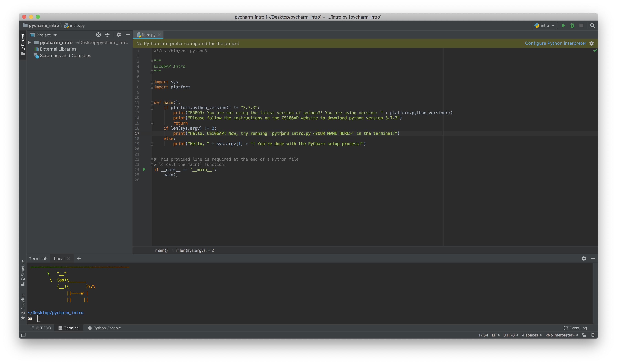This screenshot has height=364, width=617.
Task: Select the Local terminal session label
Action: click(x=58, y=258)
